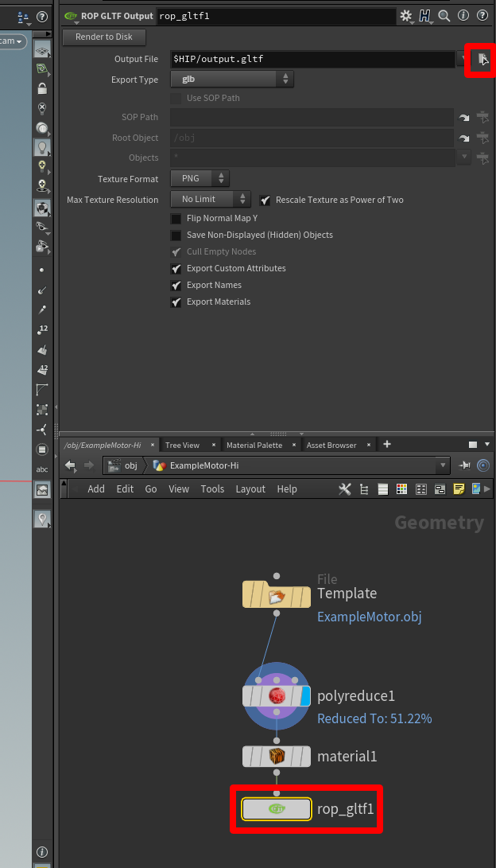Switch to the Material Palette tab
This screenshot has width=496, height=868.
[254, 445]
